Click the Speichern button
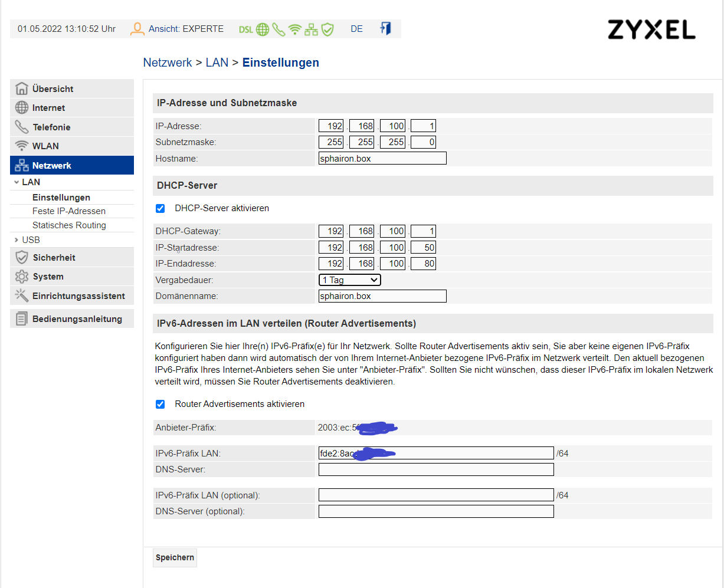 175,557
